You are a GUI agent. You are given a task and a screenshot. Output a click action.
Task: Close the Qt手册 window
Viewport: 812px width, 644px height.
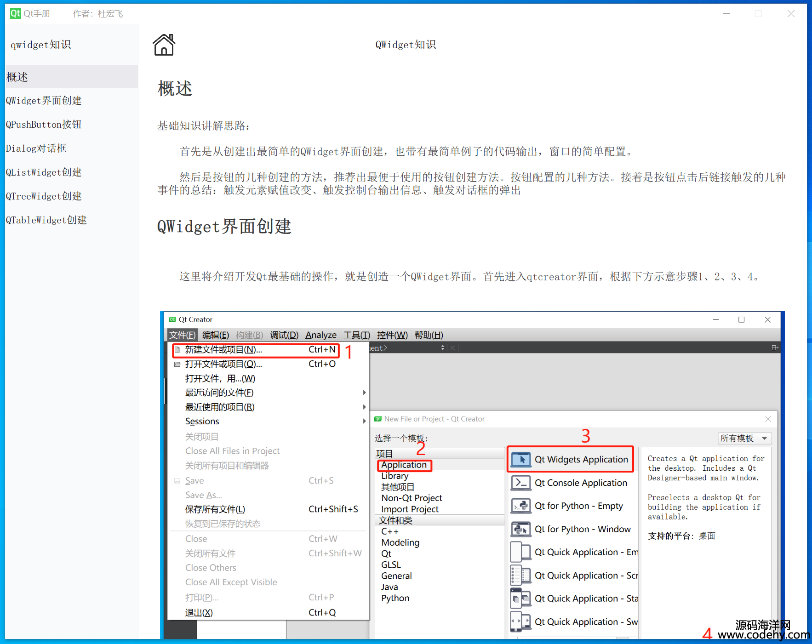(791, 13)
